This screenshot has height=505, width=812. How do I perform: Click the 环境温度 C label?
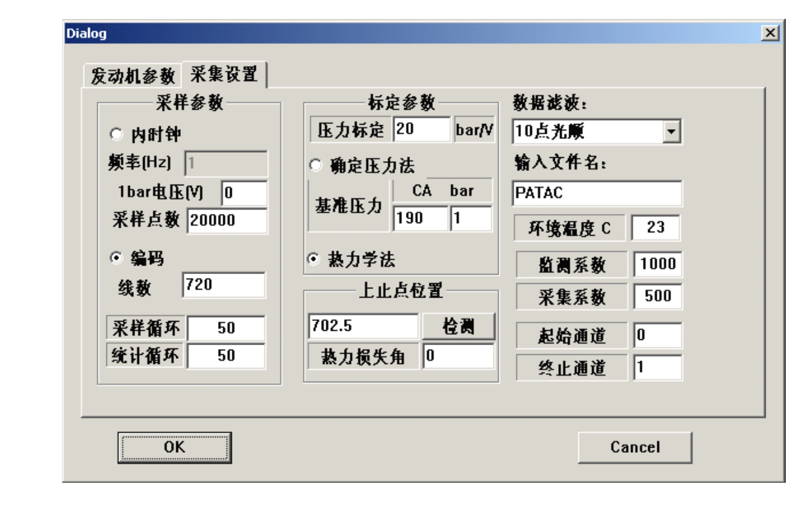pyautogui.click(x=570, y=229)
